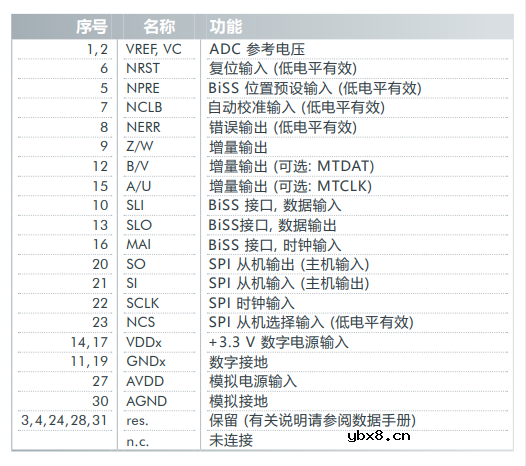The width and height of the screenshot is (526, 466).
Task: Select the AVDD name cell
Action: pos(145,381)
